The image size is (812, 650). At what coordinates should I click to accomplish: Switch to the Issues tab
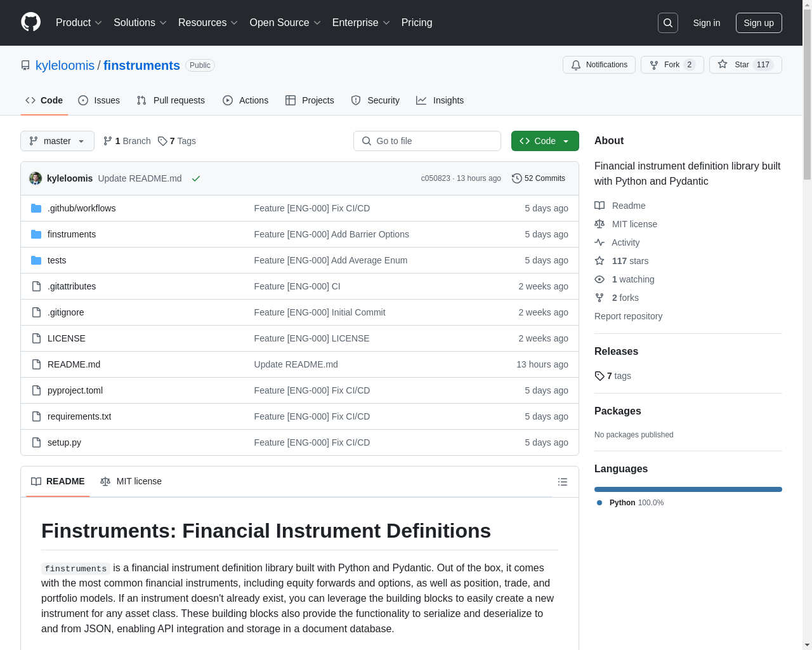pos(99,100)
